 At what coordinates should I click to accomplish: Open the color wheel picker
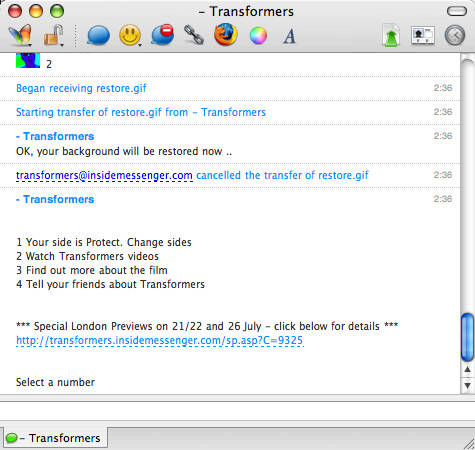click(258, 35)
